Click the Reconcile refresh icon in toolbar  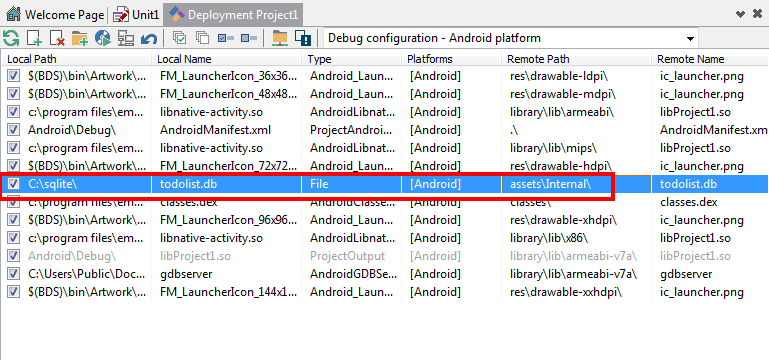point(11,38)
